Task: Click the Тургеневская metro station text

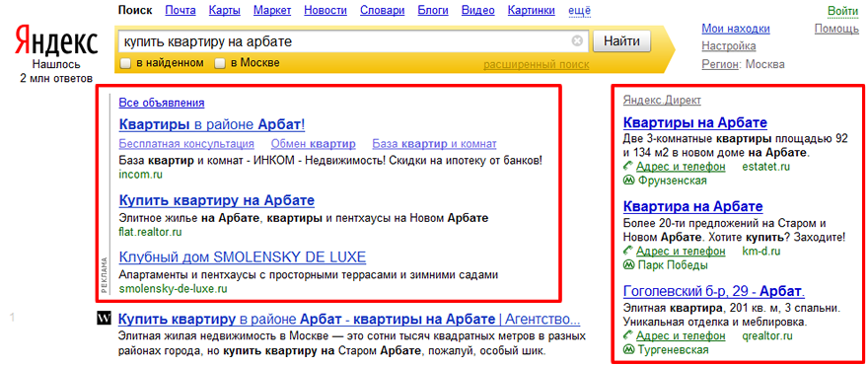Action: [x=674, y=350]
